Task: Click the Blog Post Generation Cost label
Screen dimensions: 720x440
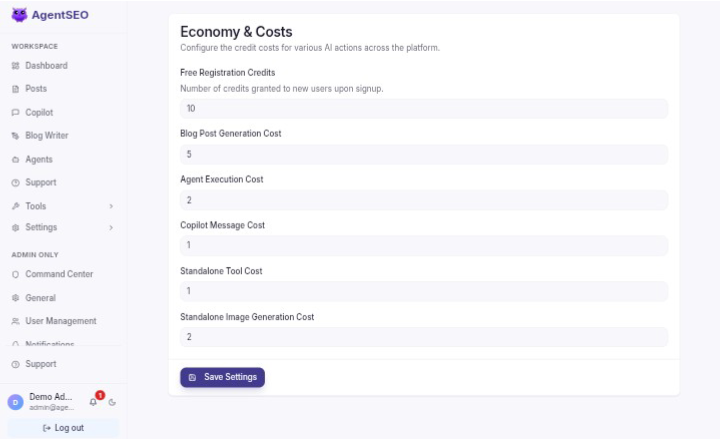Action: pyautogui.click(x=231, y=134)
